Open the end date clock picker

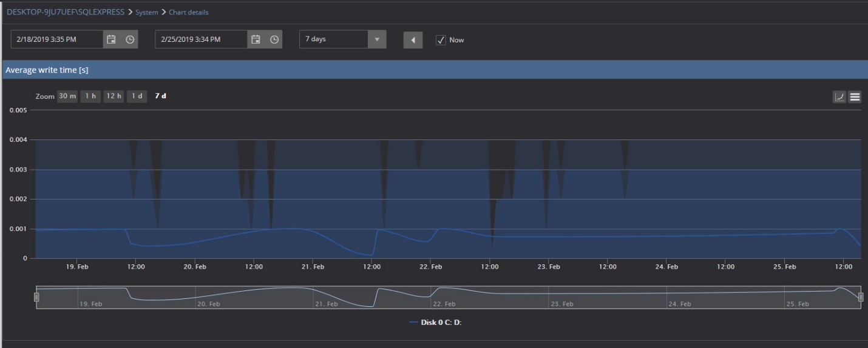click(x=274, y=39)
